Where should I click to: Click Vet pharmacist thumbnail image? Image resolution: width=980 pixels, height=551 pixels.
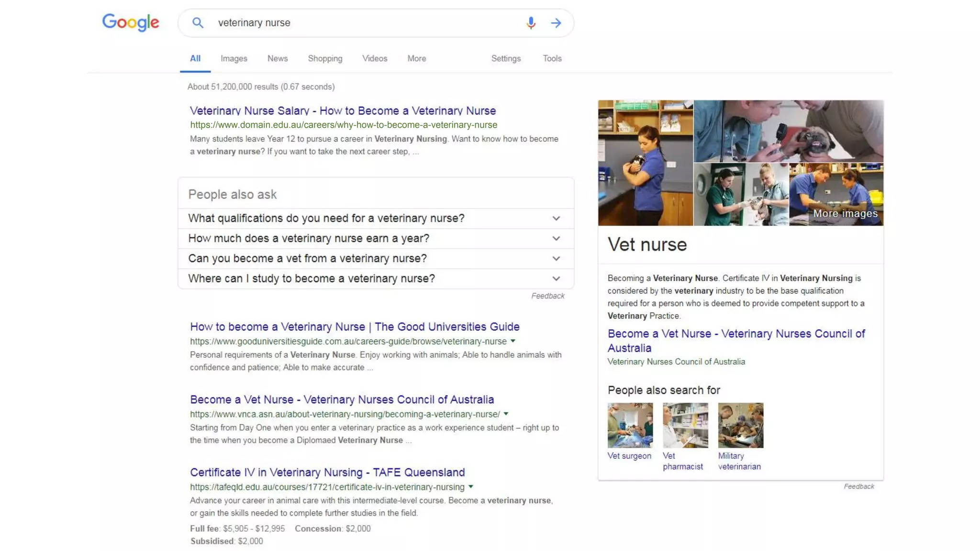click(685, 425)
